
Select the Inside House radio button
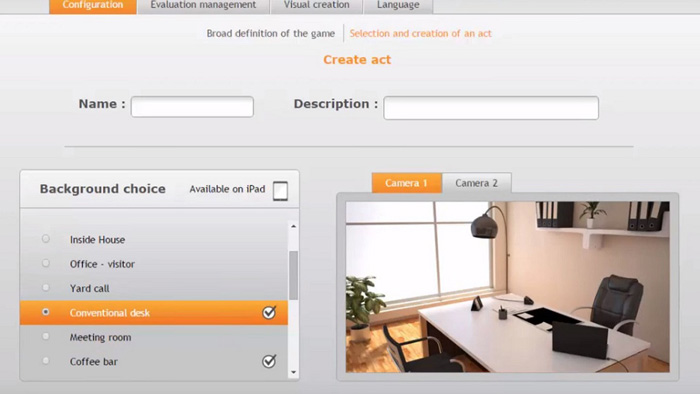(46, 239)
